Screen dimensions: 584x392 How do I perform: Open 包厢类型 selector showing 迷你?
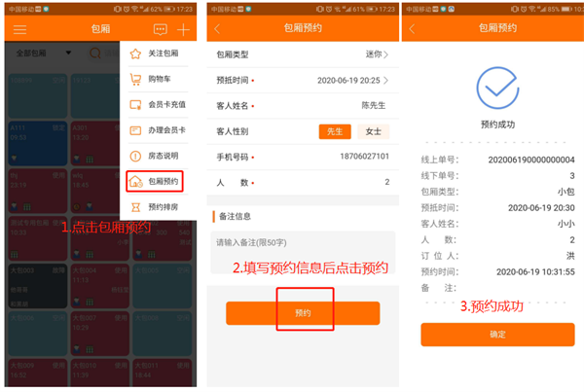(x=303, y=54)
